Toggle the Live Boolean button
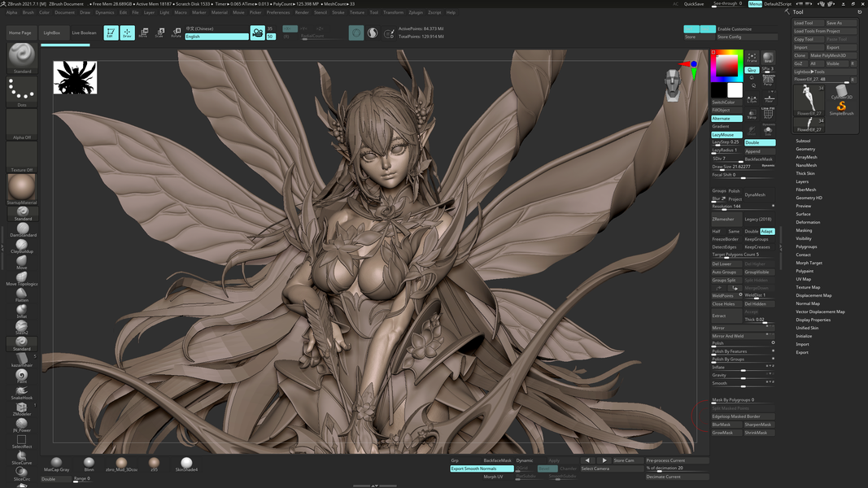Image resolution: width=868 pixels, height=488 pixels. [x=84, y=33]
